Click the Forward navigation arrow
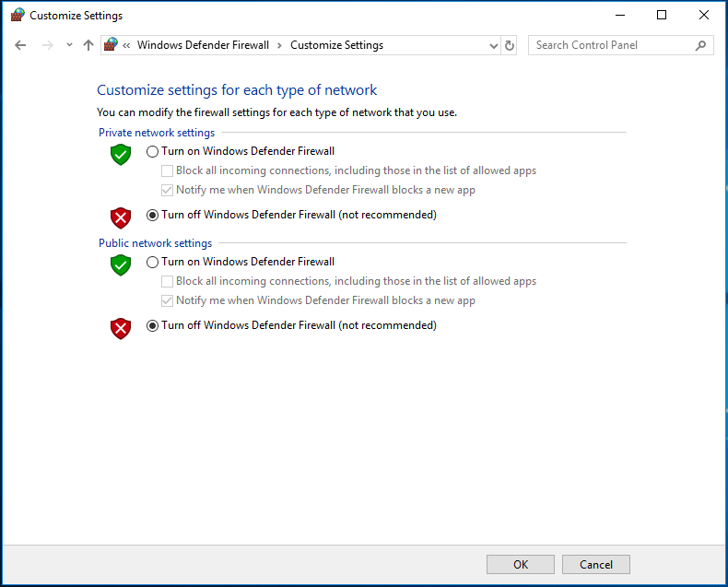 click(x=47, y=45)
